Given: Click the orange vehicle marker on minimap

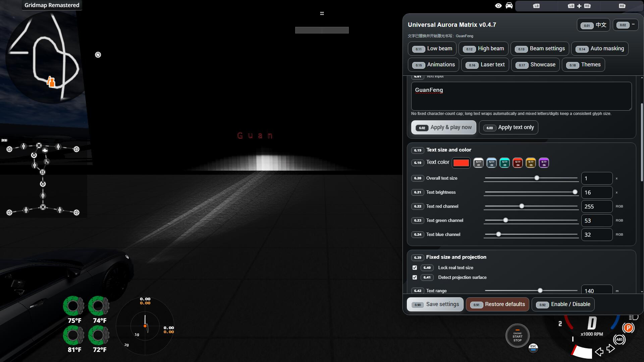Looking at the screenshot, I should (51, 82).
